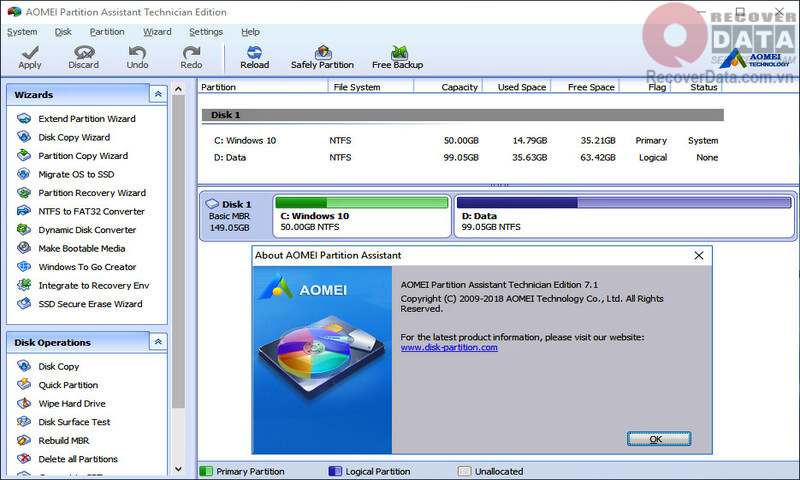Open the Free Backup tool

tap(397, 57)
